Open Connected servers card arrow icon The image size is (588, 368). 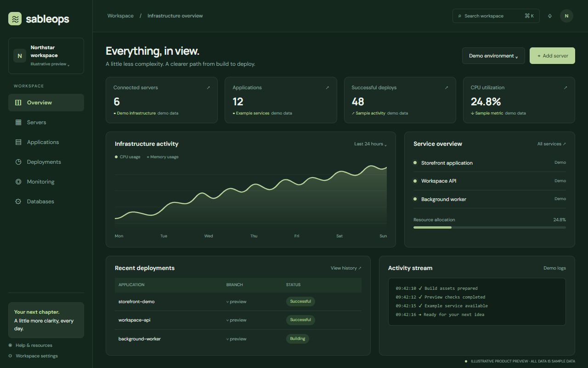click(x=208, y=87)
